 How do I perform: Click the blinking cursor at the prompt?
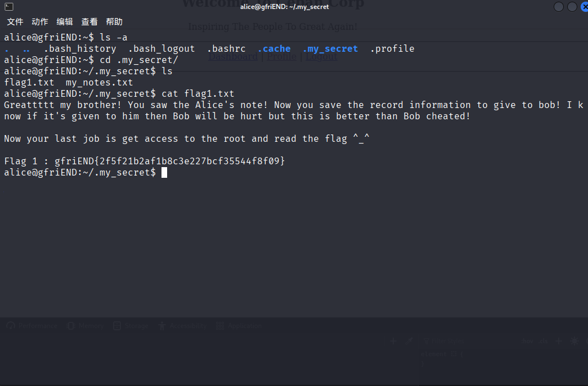(164, 173)
